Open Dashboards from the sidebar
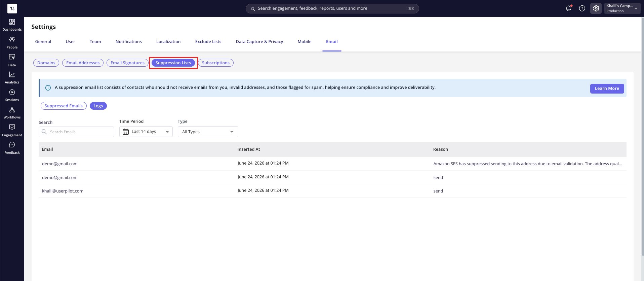 point(12,25)
